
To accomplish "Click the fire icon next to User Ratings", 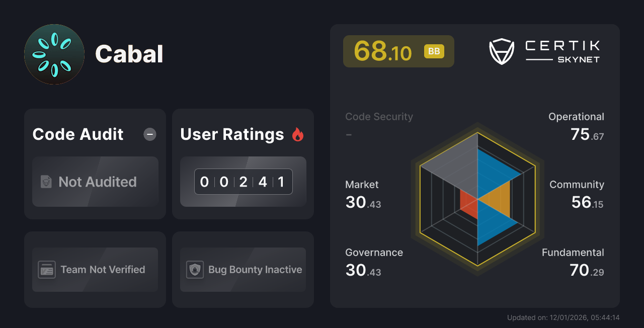I will (x=298, y=134).
